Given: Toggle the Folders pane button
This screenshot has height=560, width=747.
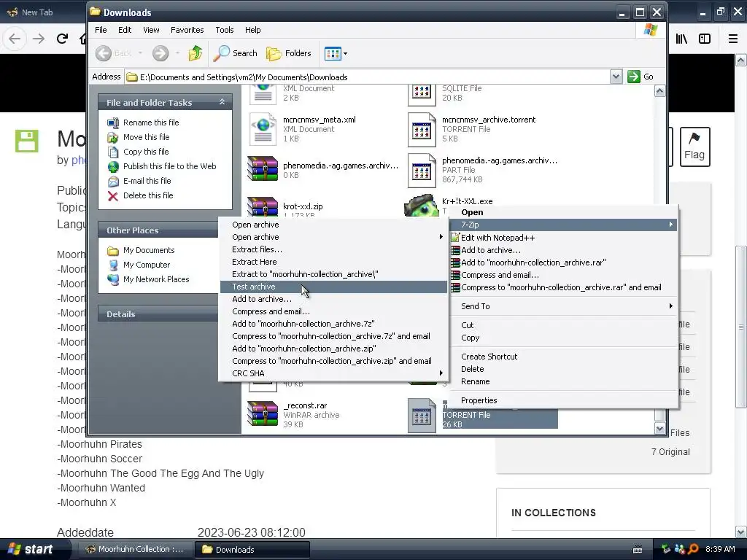Looking at the screenshot, I should [x=289, y=53].
